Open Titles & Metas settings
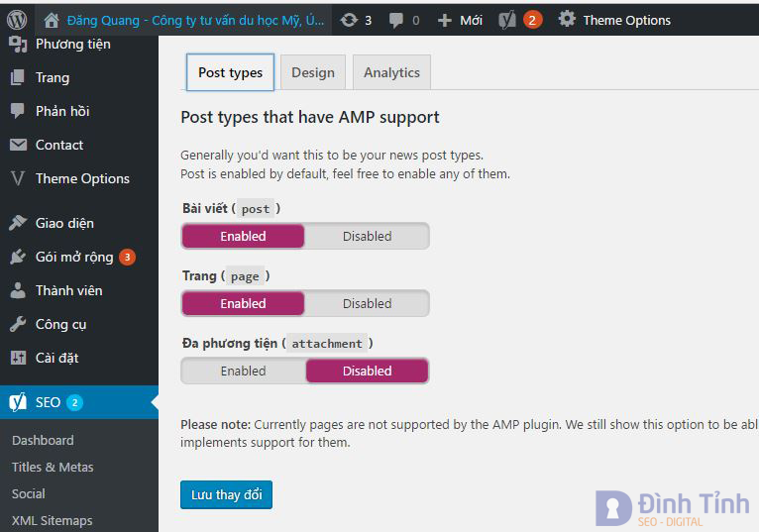Viewport: 759px width, 532px height. (53, 467)
